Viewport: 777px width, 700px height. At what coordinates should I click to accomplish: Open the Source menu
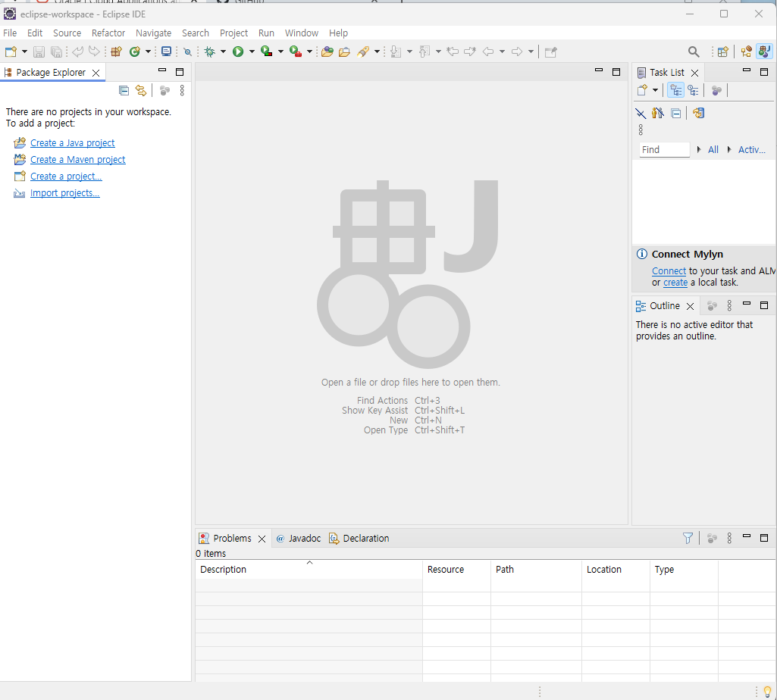67,33
